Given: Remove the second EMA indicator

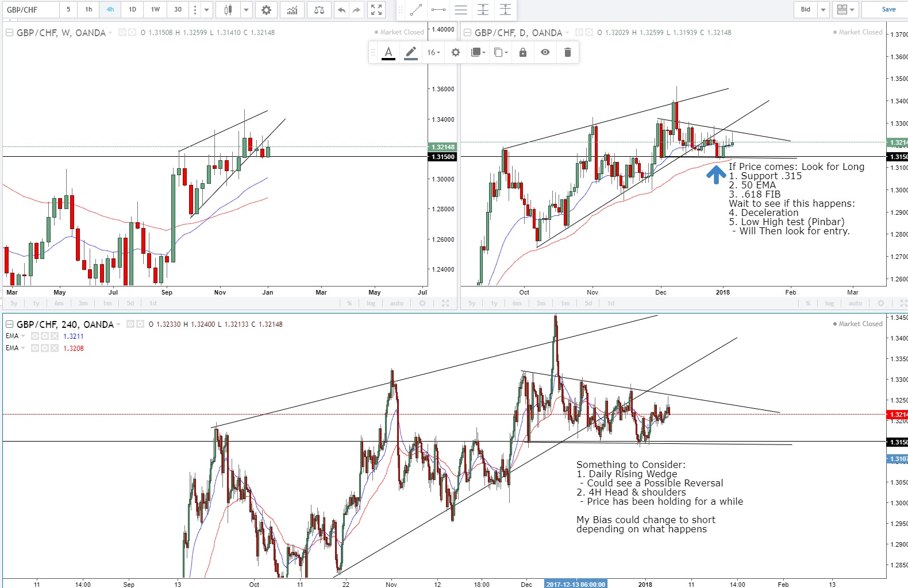Looking at the screenshot, I should (x=55, y=348).
